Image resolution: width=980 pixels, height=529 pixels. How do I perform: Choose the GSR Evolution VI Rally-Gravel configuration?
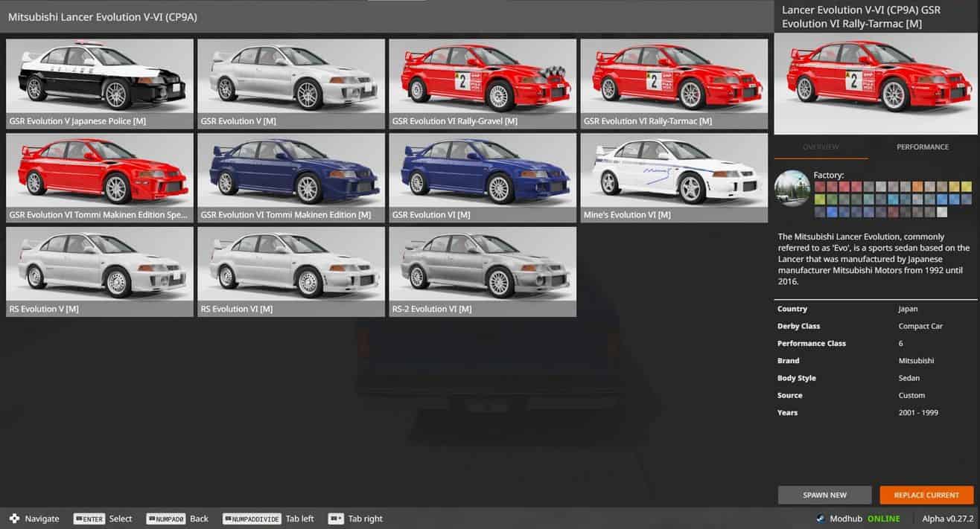(483, 84)
